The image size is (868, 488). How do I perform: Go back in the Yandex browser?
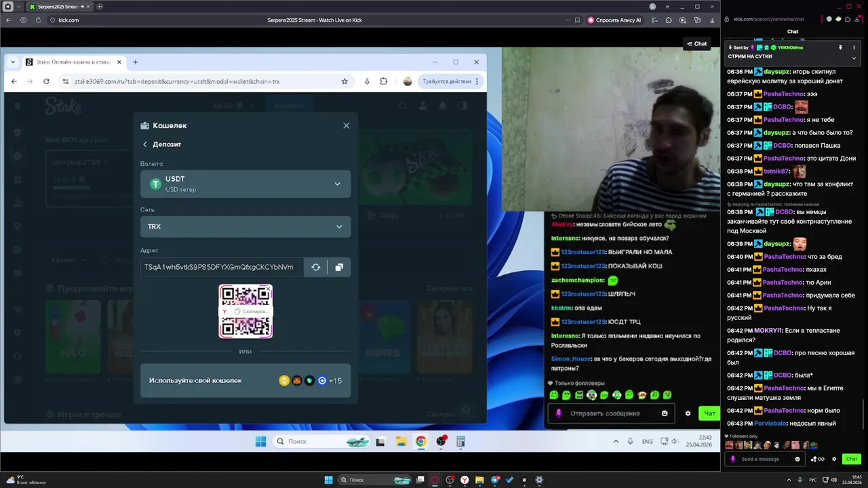9,20
